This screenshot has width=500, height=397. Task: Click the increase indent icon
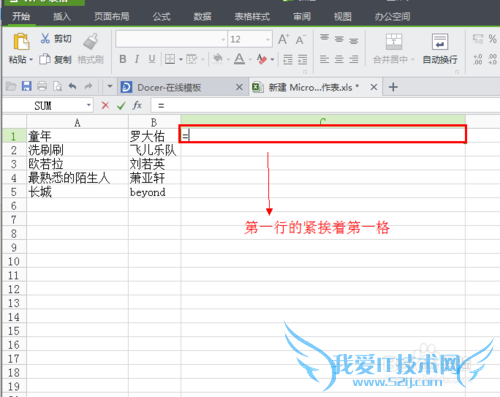[302, 60]
